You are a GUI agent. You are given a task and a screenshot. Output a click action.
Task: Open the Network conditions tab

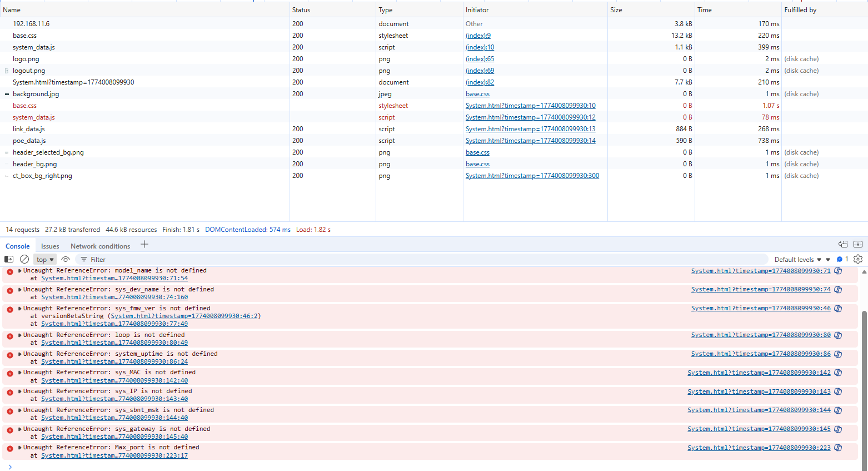pyautogui.click(x=100, y=246)
